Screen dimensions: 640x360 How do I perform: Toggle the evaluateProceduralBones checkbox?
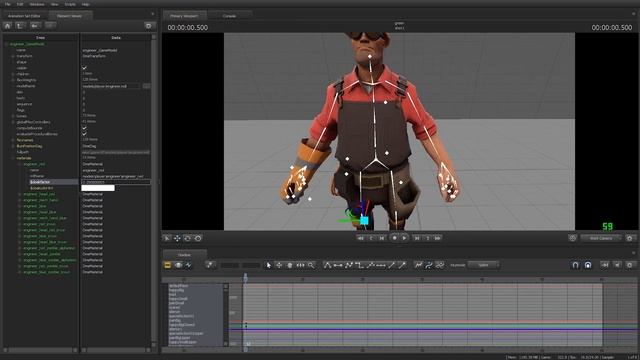pos(84,134)
